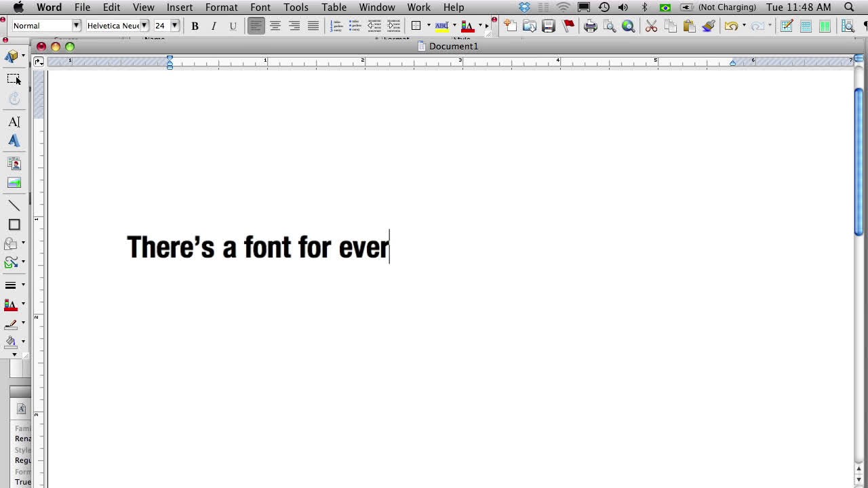Align text right

point(294,26)
